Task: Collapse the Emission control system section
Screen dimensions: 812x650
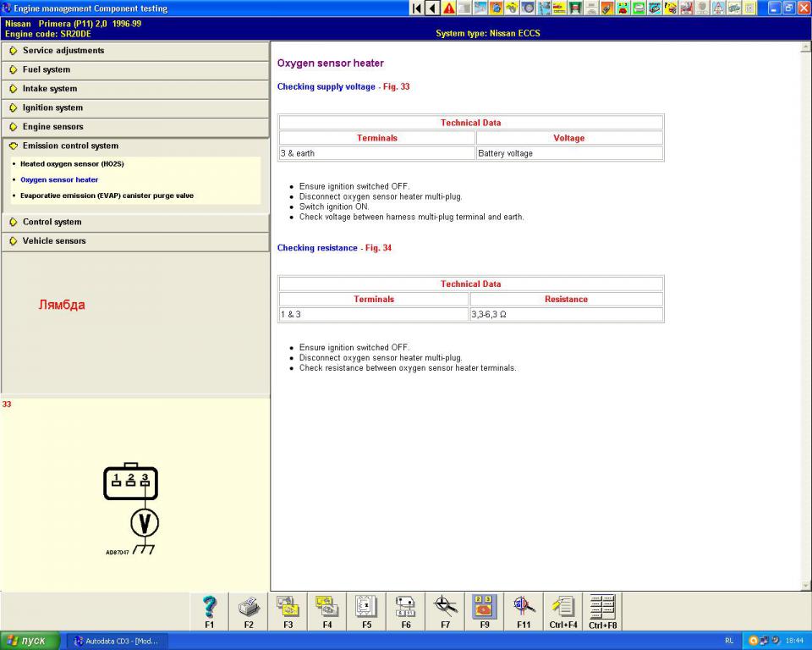Action: coord(135,146)
